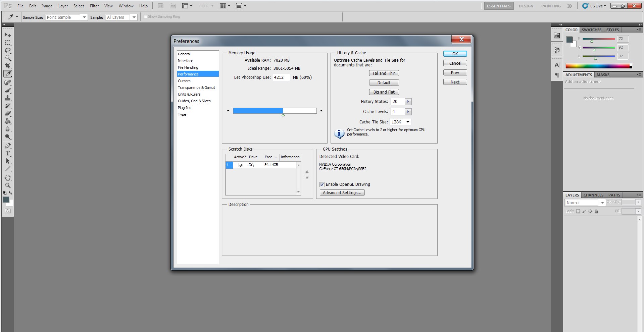Select the Path Selection tool
The image size is (644, 332).
click(8, 161)
